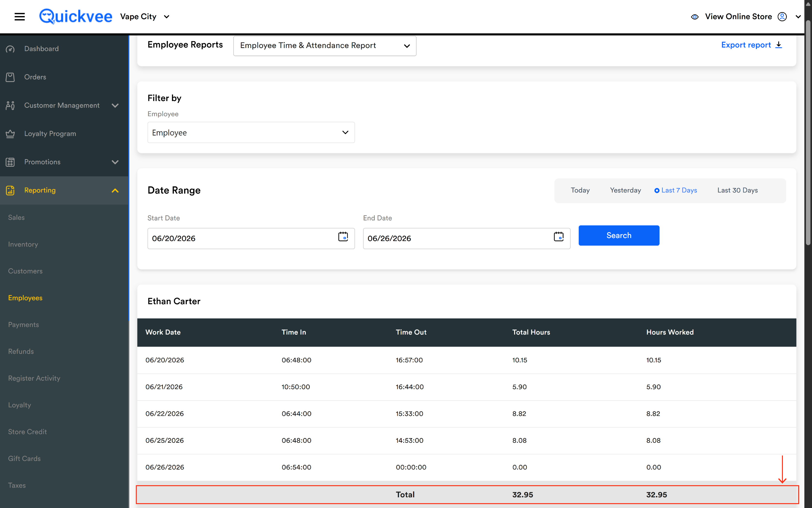Click the user profile avatar icon

[782, 16]
